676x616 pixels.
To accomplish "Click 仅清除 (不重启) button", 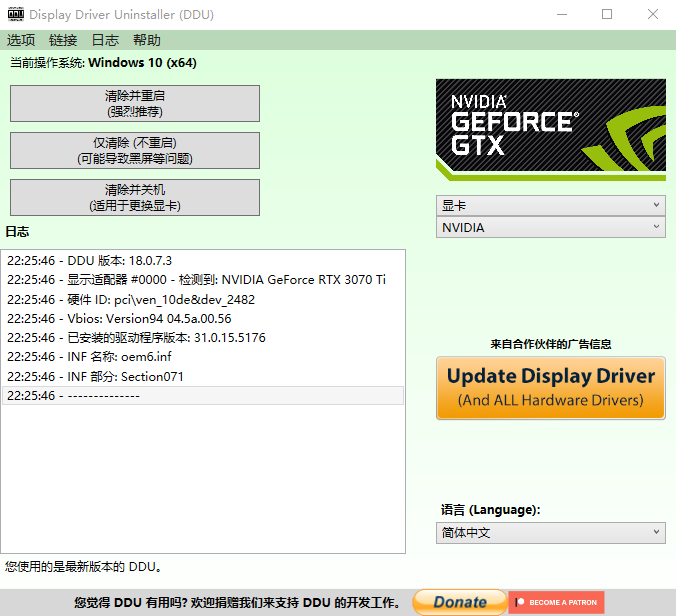I will (x=135, y=150).
